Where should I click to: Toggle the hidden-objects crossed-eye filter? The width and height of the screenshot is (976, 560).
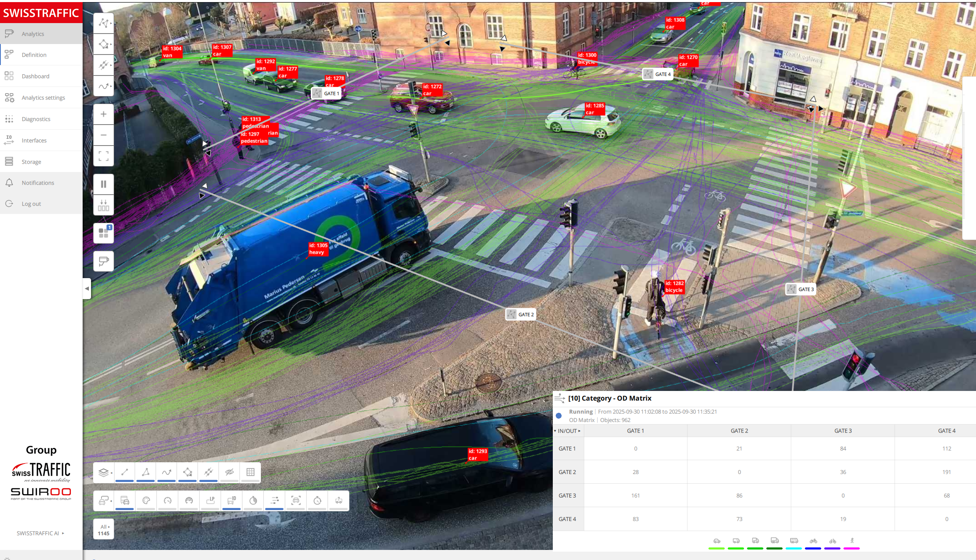[229, 472]
